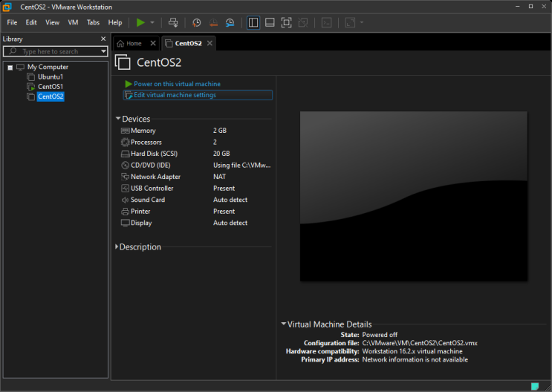Viewport: 552px width, 392px height.
Task: Enter full screen mode icon
Action: 286,22
